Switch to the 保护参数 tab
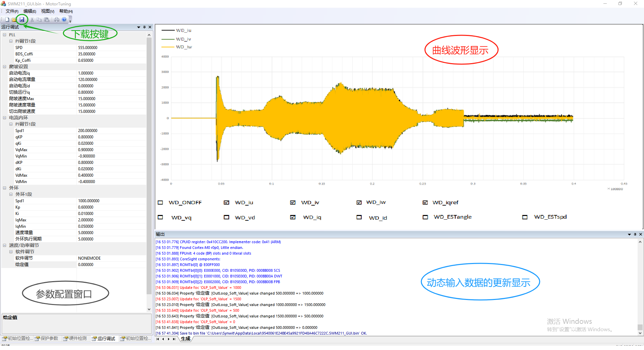The image size is (644, 350). [47, 338]
